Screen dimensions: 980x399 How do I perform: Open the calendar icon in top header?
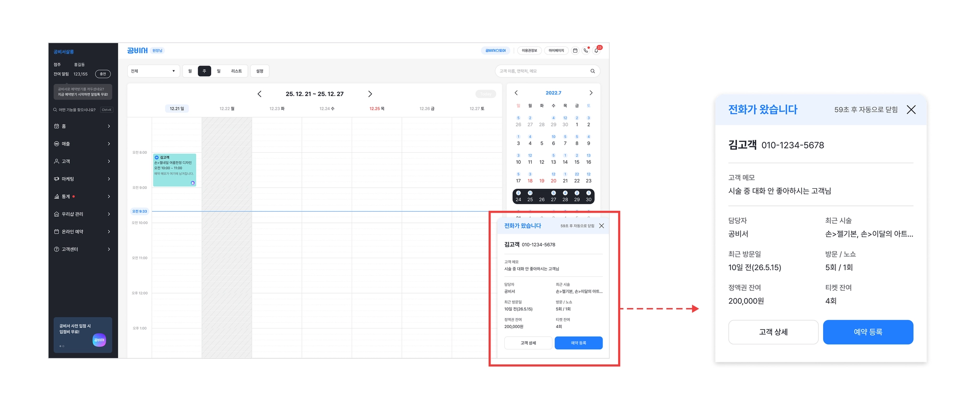(575, 50)
